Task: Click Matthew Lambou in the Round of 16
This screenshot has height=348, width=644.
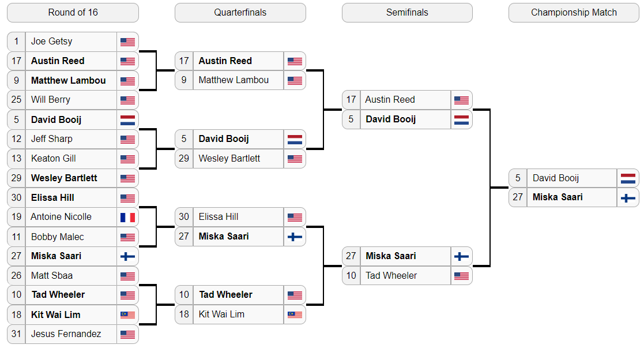Action: pos(69,81)
